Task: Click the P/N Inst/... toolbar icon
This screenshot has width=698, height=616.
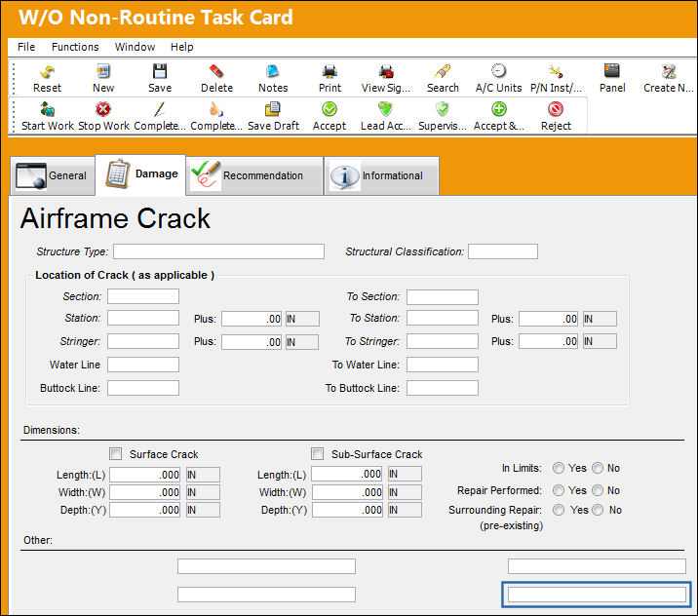Action: coord(556,72)
